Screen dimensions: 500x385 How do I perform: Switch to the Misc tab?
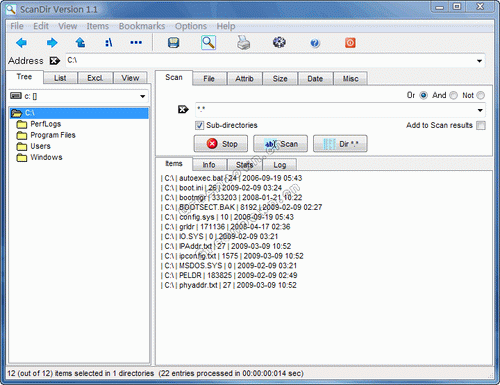[x=351, y=79]
